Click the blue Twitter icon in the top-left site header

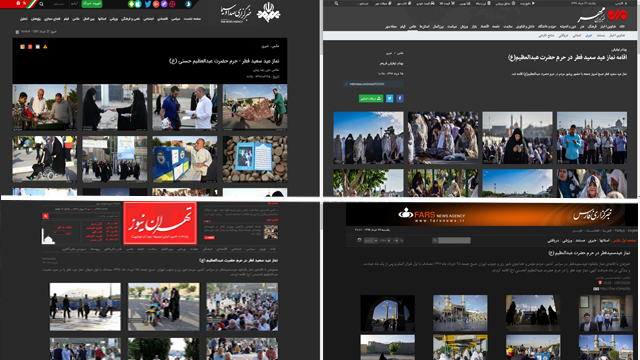point(148,4)
